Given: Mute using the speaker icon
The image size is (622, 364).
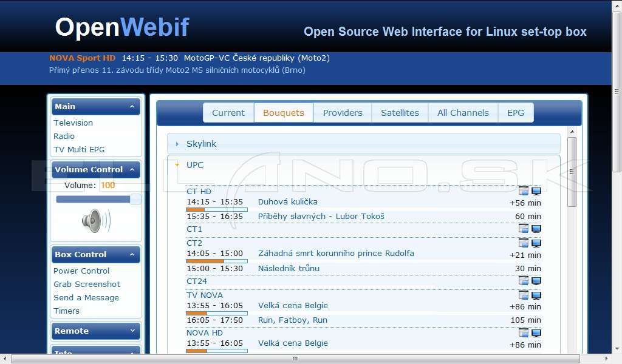Looking at the screenshot, I should 95,221.
